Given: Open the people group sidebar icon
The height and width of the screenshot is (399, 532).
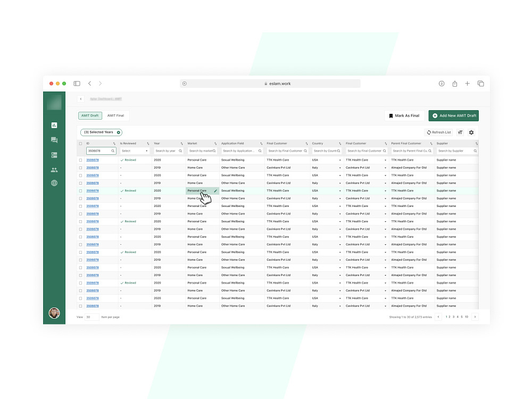Looking at the screenshot, I should [54, 170].
